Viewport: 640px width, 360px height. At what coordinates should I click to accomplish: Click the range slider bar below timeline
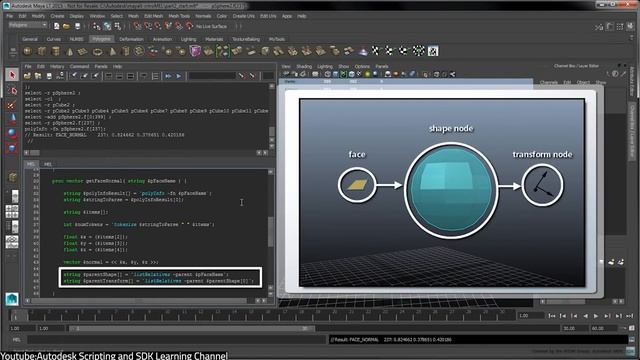coord(192,328)
